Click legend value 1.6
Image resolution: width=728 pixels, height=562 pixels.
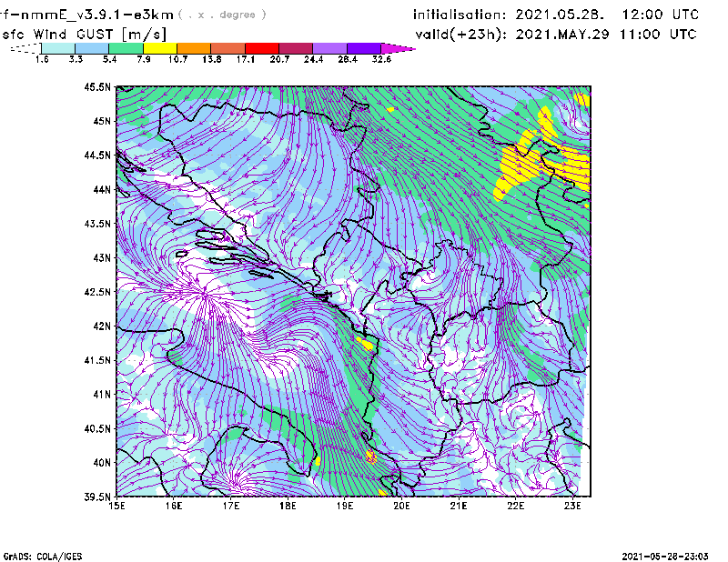[42, 59]
